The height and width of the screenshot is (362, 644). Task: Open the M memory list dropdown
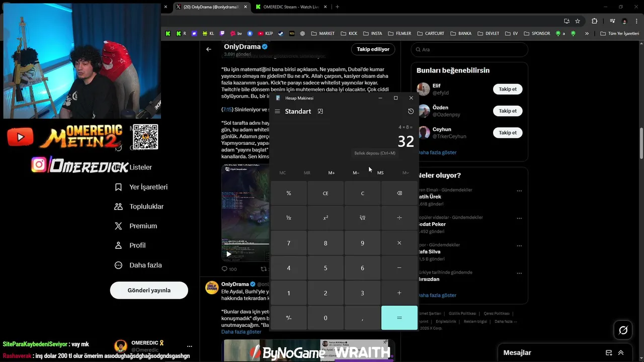(x=406, y=172)
